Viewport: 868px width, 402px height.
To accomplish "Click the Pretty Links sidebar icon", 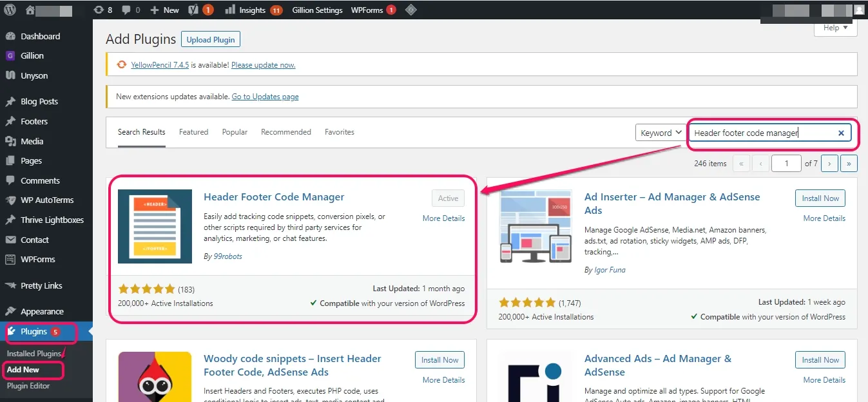I will pyautogui.click(x=10, y=286).
